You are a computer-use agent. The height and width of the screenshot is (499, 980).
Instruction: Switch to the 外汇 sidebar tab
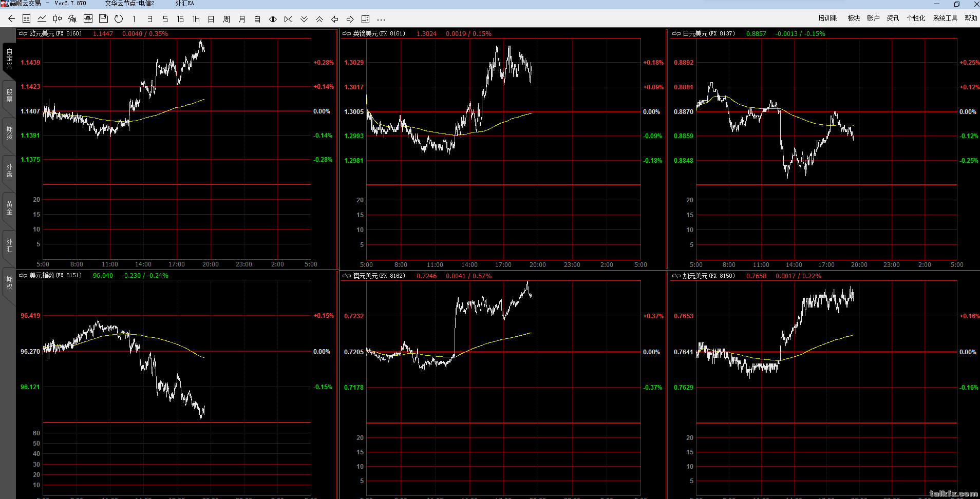9,245
